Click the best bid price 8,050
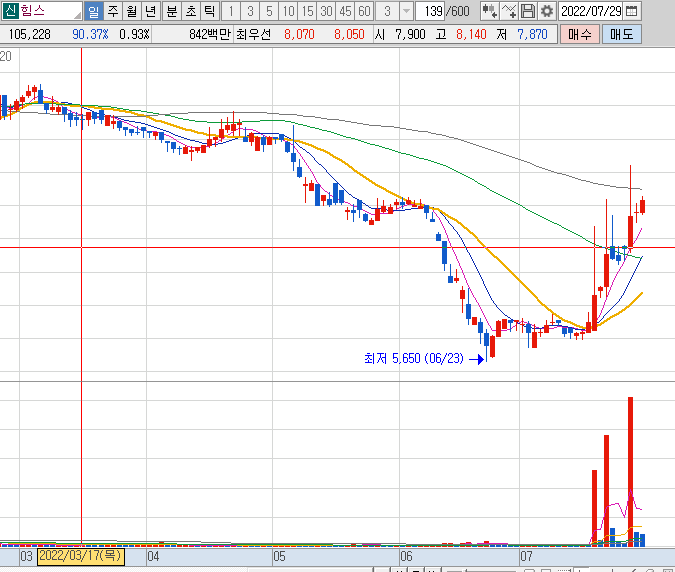The height and width of the screenshot is (572, 675). click(x=349, y=34)
